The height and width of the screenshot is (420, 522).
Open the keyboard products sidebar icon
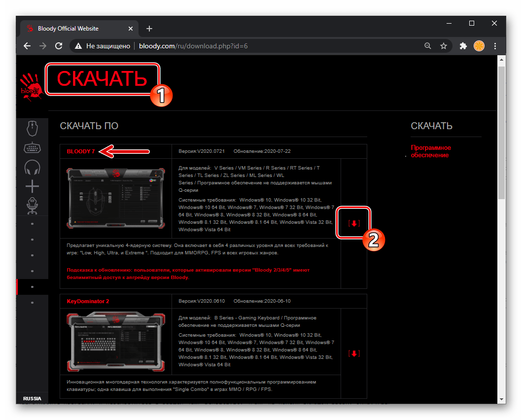[x=33, y=148]
